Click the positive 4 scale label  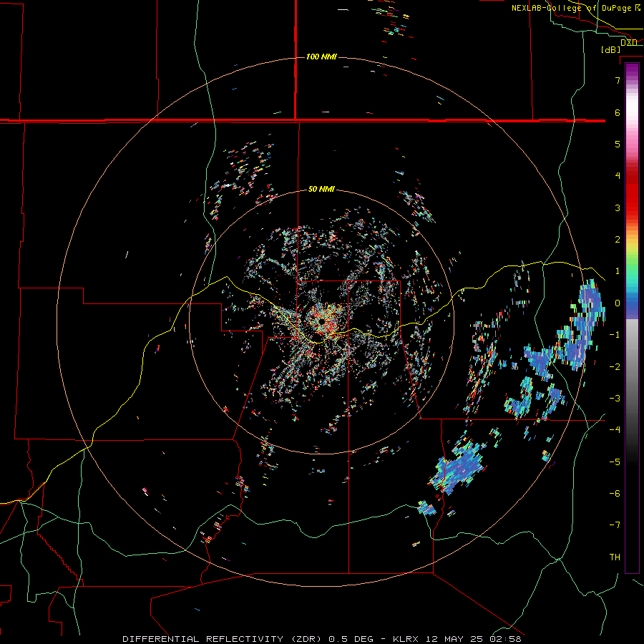coord(618,176)
